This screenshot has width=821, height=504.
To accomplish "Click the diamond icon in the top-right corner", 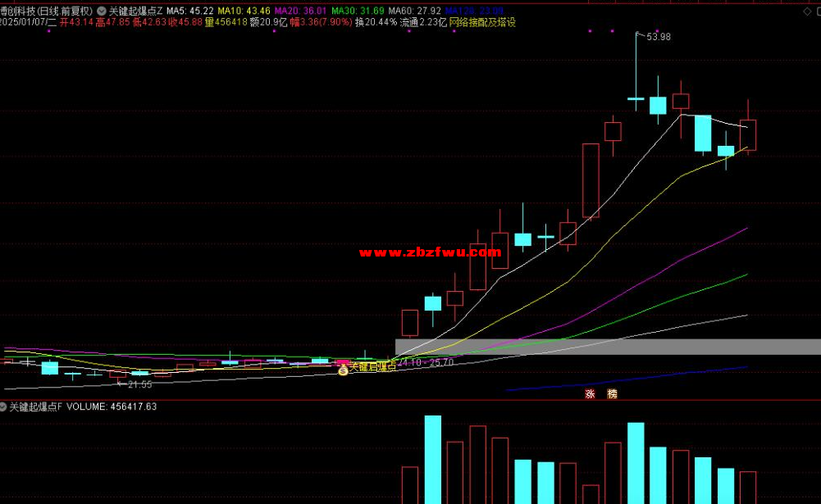I will point(807,11).
